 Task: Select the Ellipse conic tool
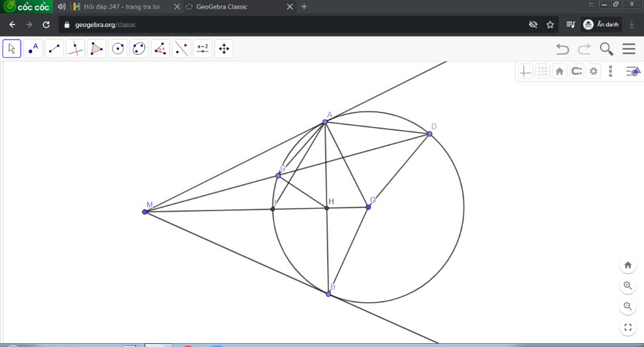click(x=139, y=49)
